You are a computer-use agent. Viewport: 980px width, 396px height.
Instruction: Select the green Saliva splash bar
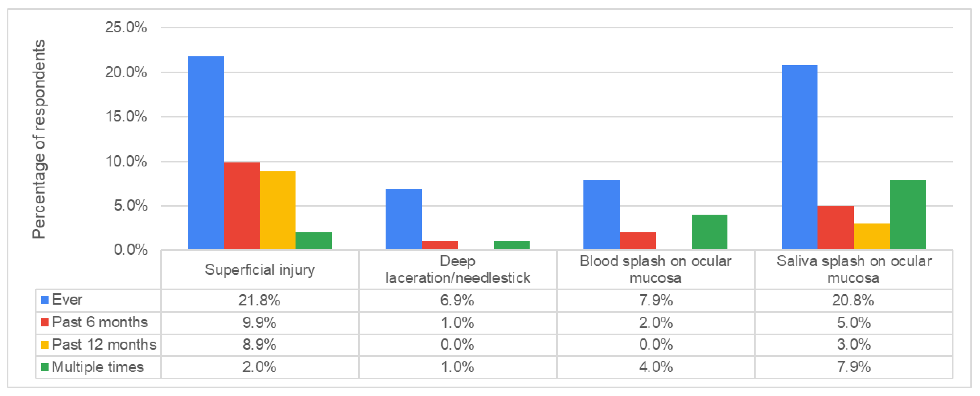coord(908,215)
